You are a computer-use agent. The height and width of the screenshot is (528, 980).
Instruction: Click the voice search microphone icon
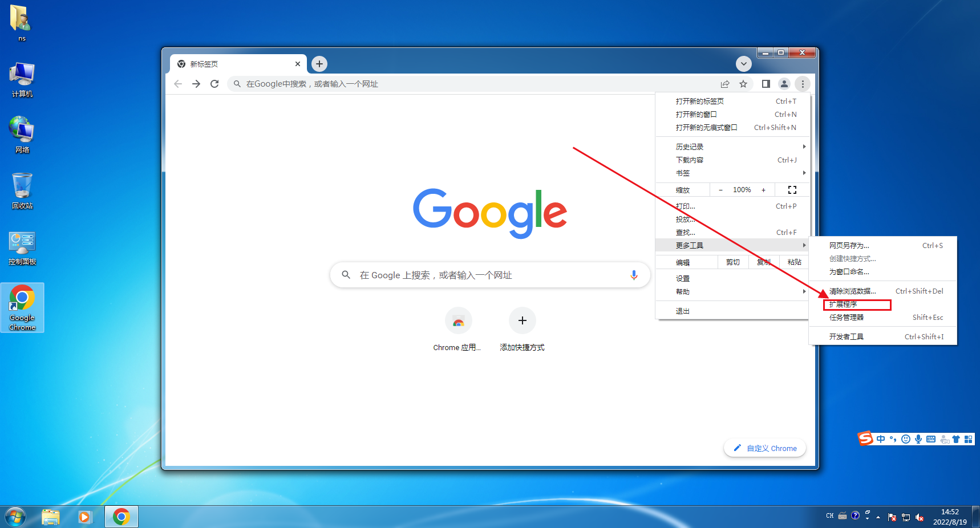click(x=634, y=275)
